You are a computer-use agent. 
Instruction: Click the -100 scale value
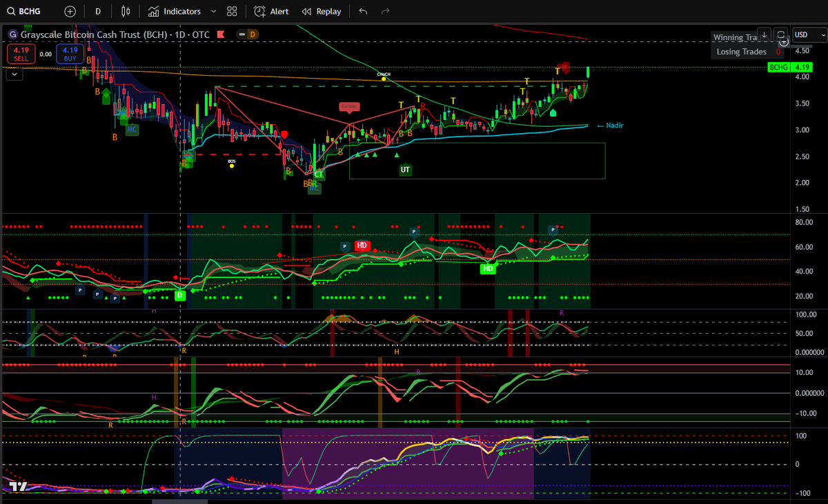tap(802, 493)
